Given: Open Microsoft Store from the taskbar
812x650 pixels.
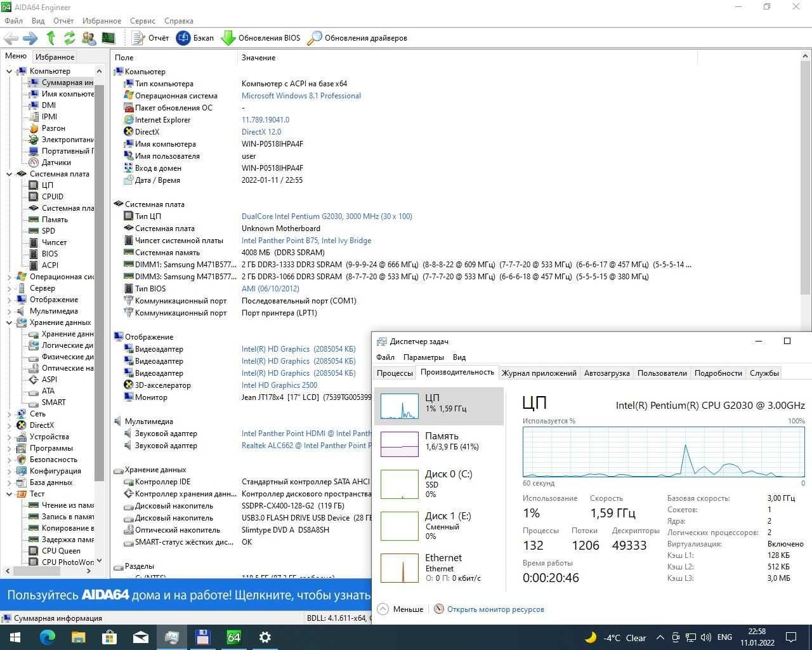Looking at the screenshot, I should click(x=109, y=637).
